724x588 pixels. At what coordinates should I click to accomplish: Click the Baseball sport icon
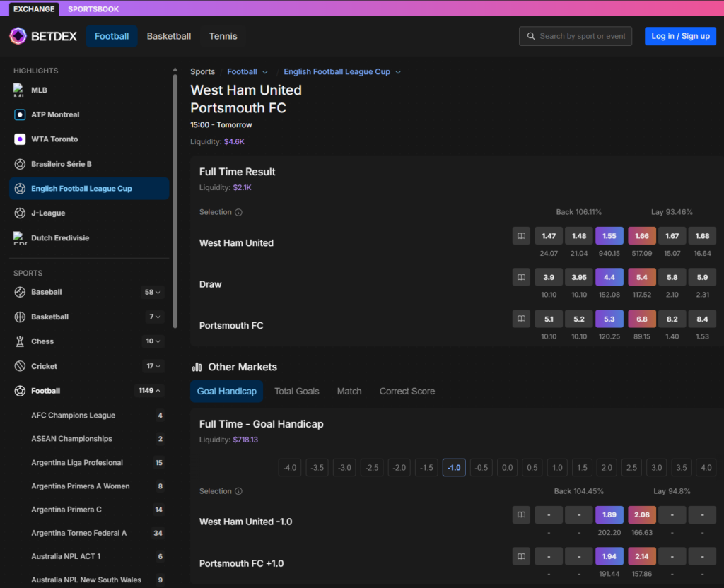[20, 292]
